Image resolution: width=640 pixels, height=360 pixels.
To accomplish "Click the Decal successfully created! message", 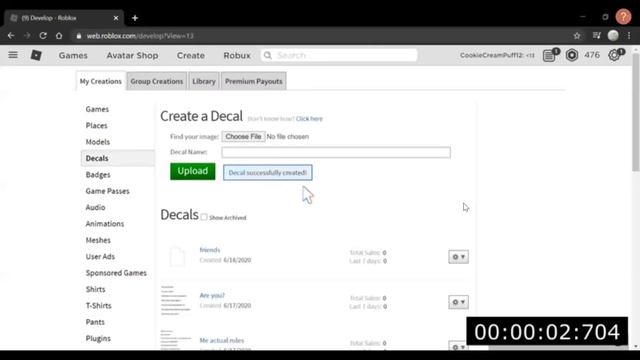I will pyautogui.click(x=268, y=173).
